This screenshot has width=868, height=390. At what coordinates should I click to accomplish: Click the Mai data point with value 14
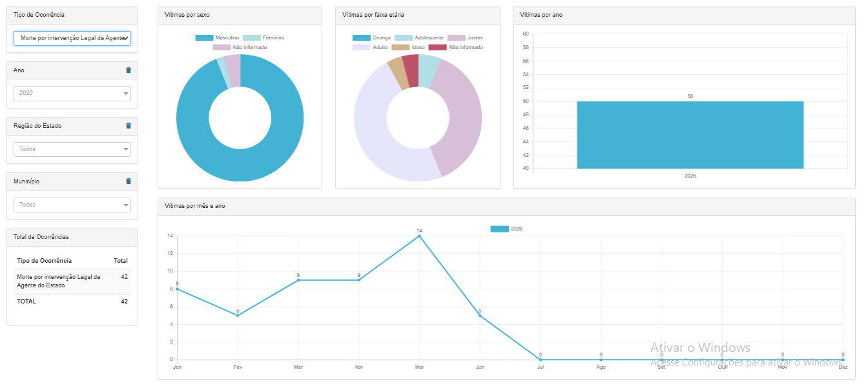click(x=419, y=236)
